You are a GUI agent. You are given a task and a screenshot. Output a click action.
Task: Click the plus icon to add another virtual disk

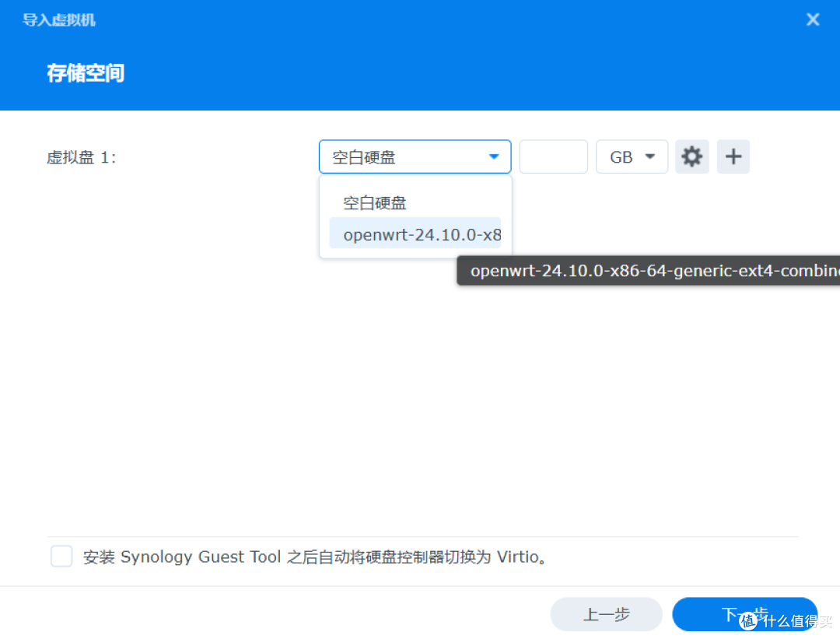pyautogui.click(x=732, y=156)
